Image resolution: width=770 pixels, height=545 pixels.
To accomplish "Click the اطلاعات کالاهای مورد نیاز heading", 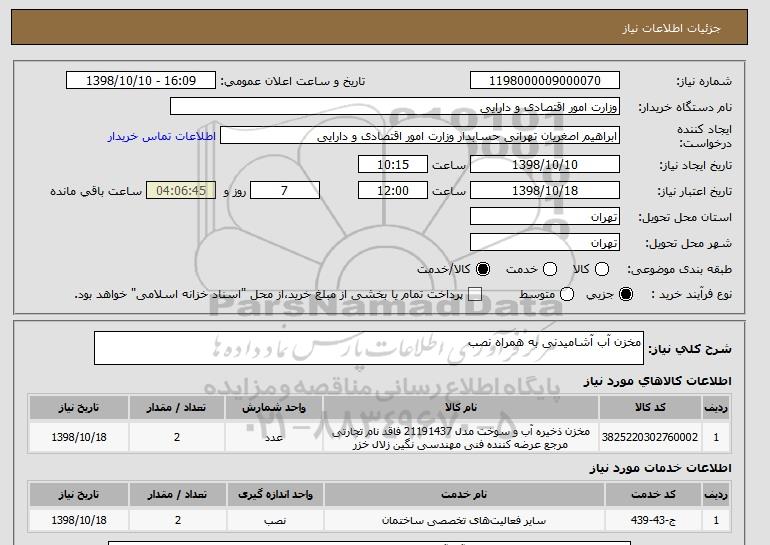I will point(657,381).
